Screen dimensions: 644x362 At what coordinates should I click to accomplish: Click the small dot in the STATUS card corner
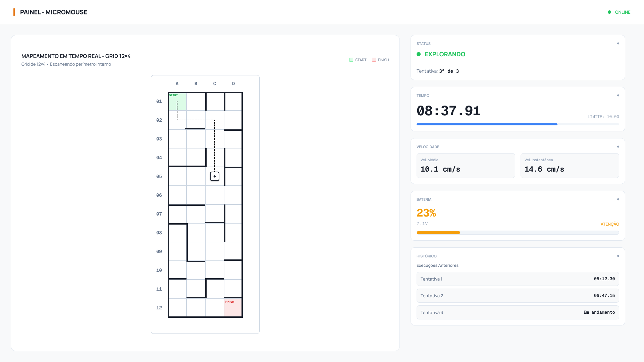coord(618,44)
